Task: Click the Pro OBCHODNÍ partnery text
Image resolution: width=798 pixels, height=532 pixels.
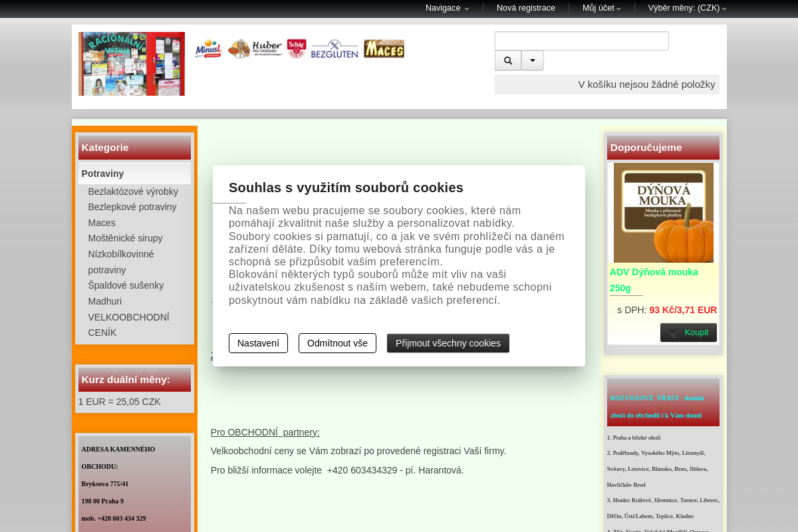Action: click(x=265, y=432)
